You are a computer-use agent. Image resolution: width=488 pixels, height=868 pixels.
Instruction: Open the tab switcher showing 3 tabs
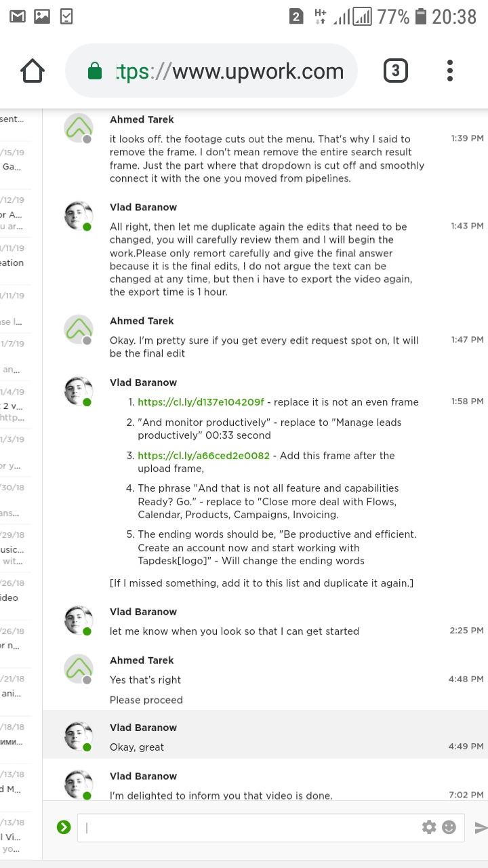click(396, 71)
